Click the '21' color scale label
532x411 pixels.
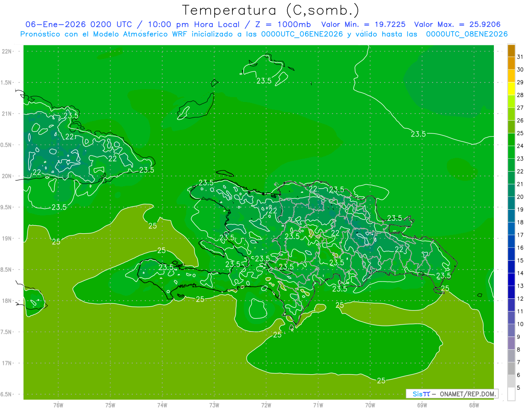pos(520,184)
